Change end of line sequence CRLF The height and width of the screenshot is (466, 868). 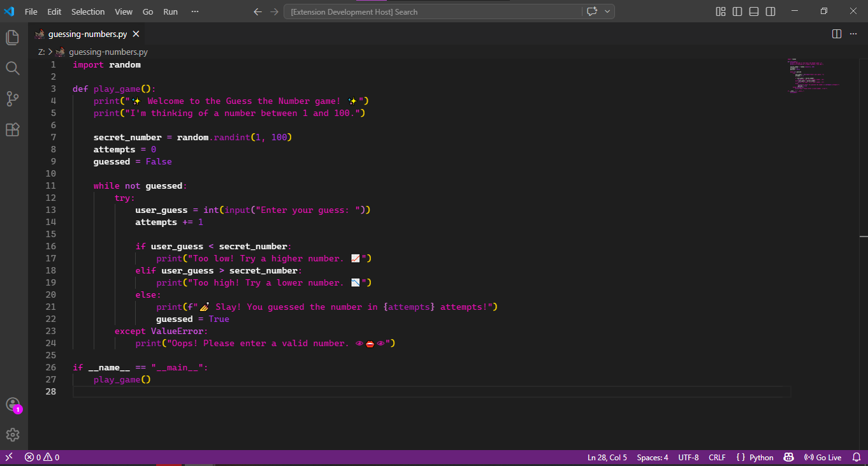point(717,457)
